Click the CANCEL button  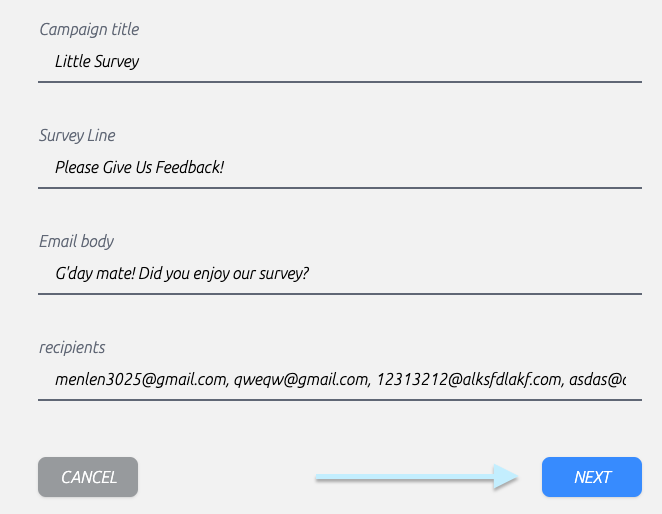(88, 477)
